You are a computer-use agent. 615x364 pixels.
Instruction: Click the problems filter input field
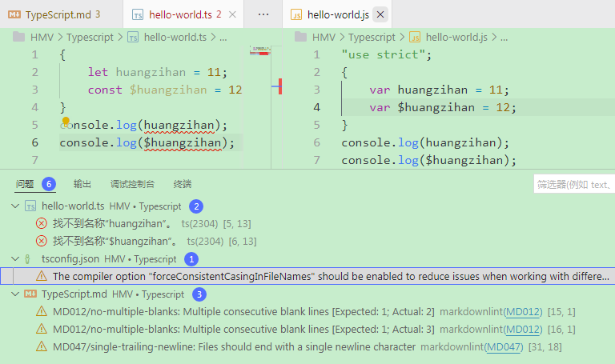tap(574, 184)
